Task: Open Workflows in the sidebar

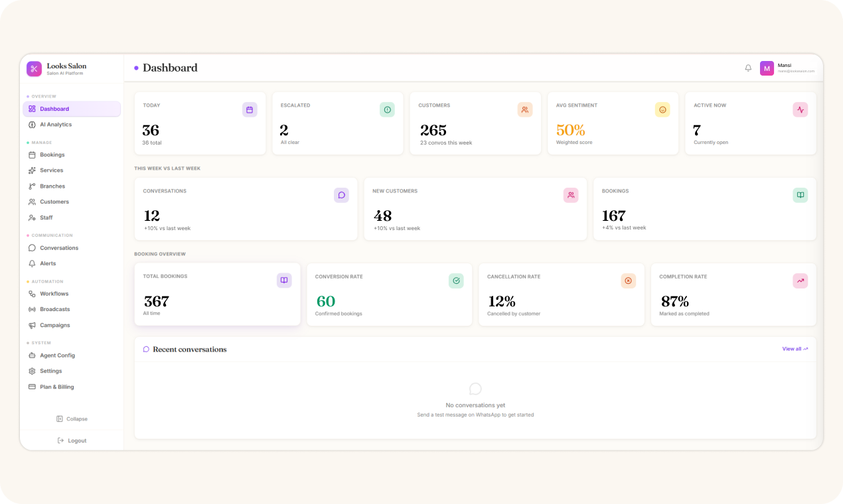Action: (72, 294)
